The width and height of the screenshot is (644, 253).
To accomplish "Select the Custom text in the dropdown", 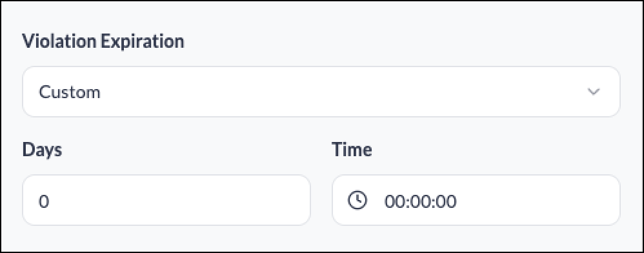I will click(x=70, y=92).
